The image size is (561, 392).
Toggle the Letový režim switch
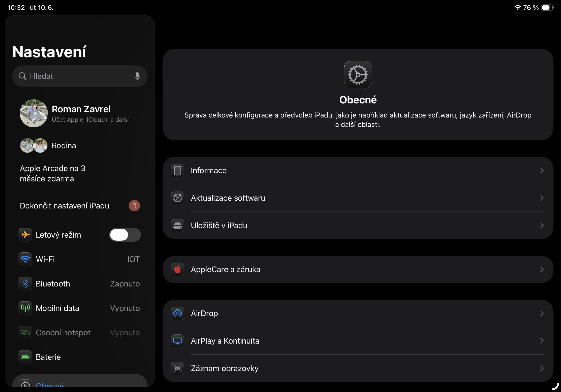125,235
